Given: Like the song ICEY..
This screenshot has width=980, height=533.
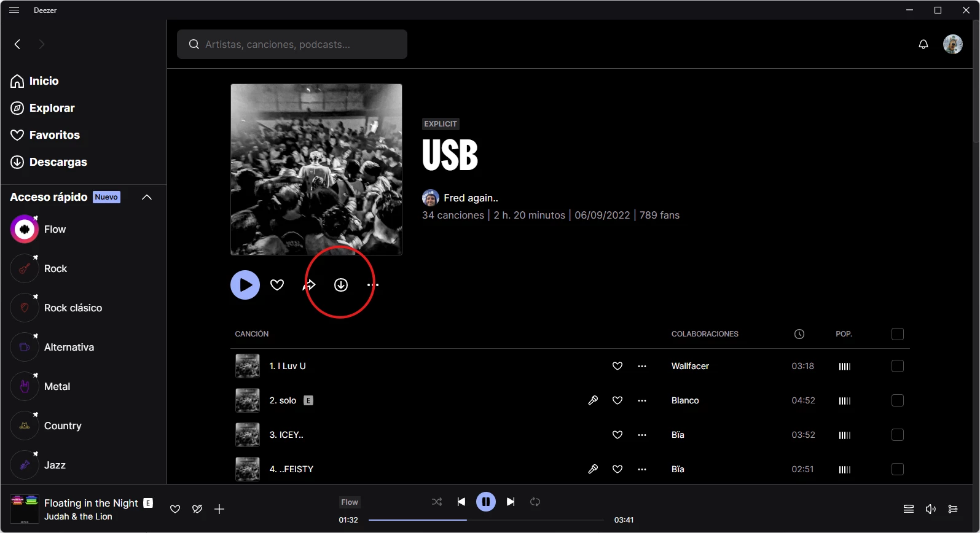Looking at the screenshot, I should [x=617, y=435].
